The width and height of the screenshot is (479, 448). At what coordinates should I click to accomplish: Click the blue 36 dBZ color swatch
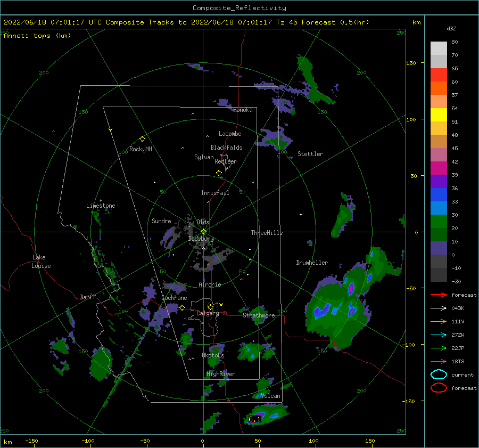pos(439,194)
